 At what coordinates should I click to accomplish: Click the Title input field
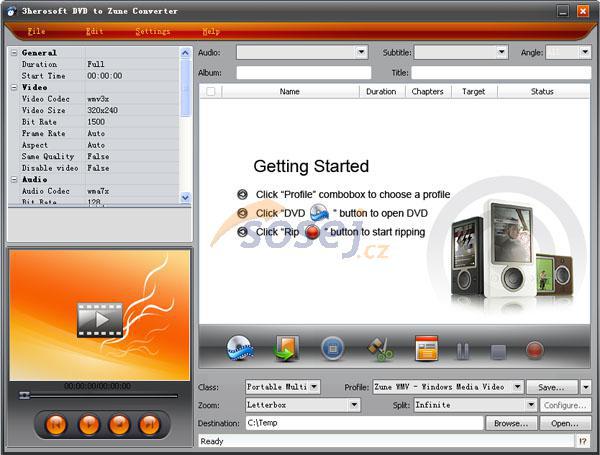(501, 73)
